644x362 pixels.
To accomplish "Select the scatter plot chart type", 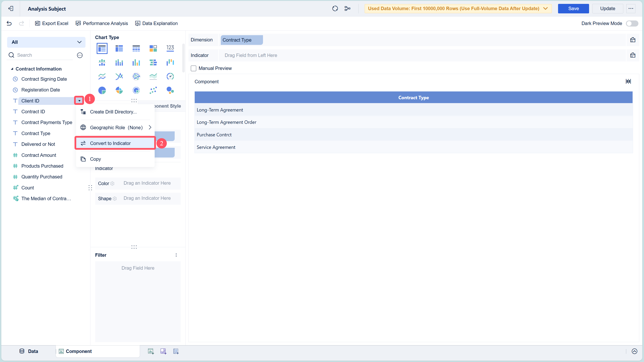I will 153,90.
